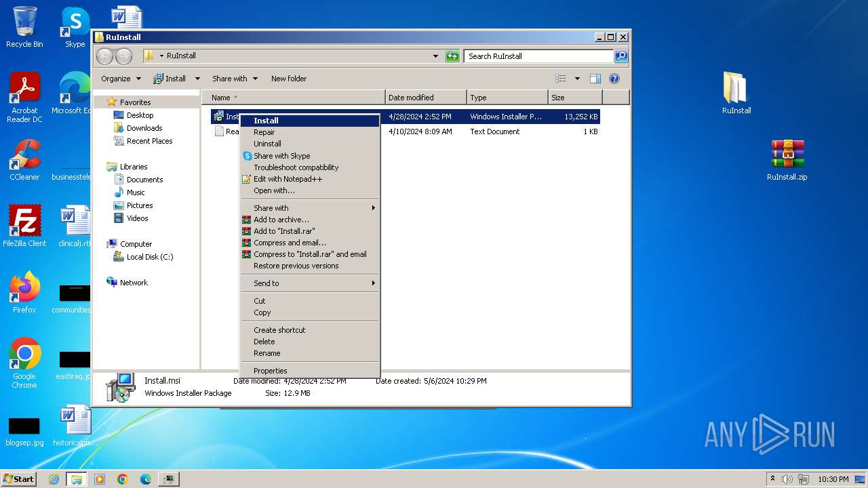Select Cut in the context menu
Image resolution: width=868 pixels, height=488 pixels.
[310, 301]
